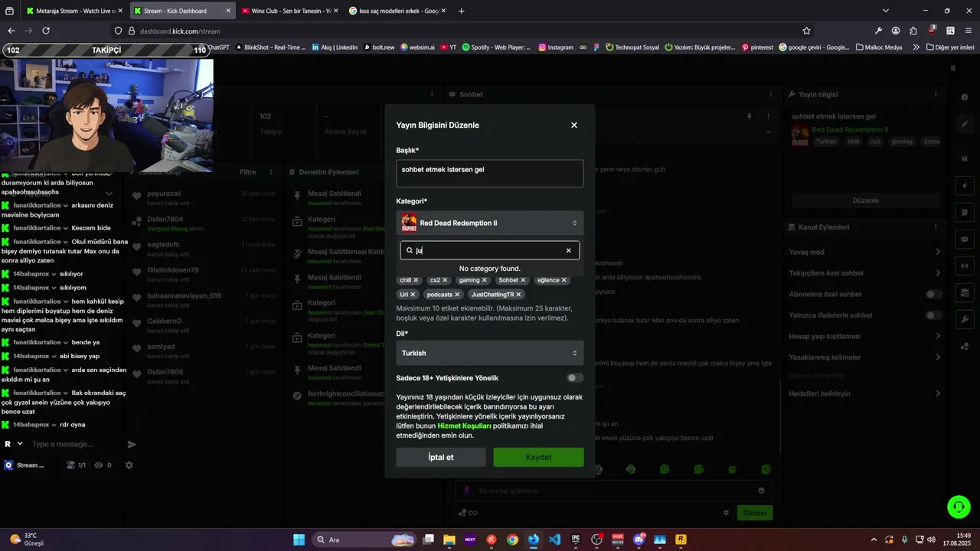Remove the cs2 tag
The width and height of the screenshot is (980, 551).
pos(445,280)
